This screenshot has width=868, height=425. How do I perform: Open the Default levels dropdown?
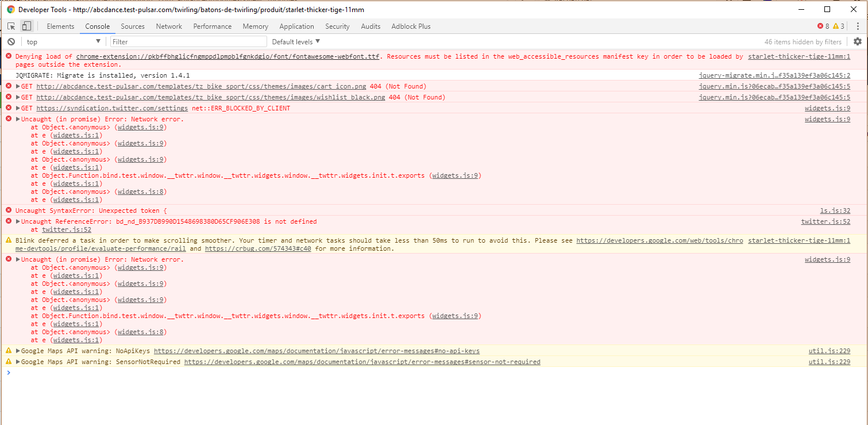296,42
